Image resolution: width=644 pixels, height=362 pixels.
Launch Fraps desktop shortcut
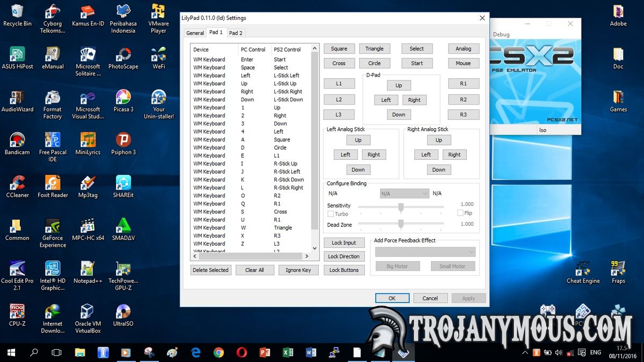pos(618,272)
